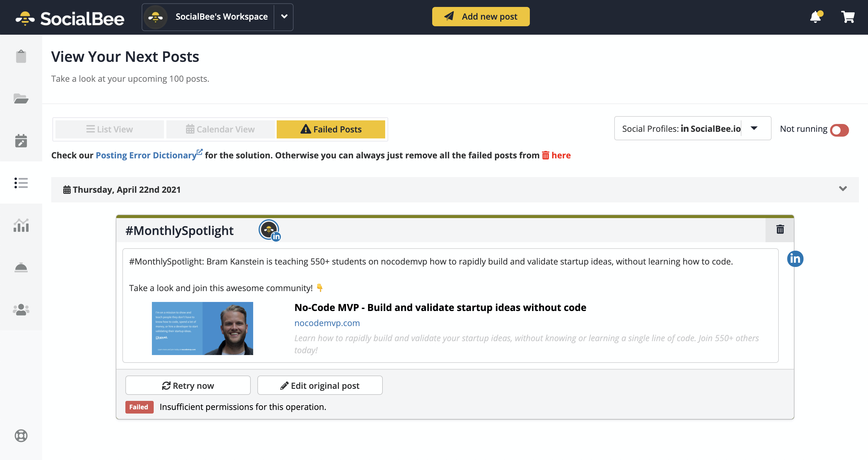Open the audience group icon in sidebar

point(21,309)
